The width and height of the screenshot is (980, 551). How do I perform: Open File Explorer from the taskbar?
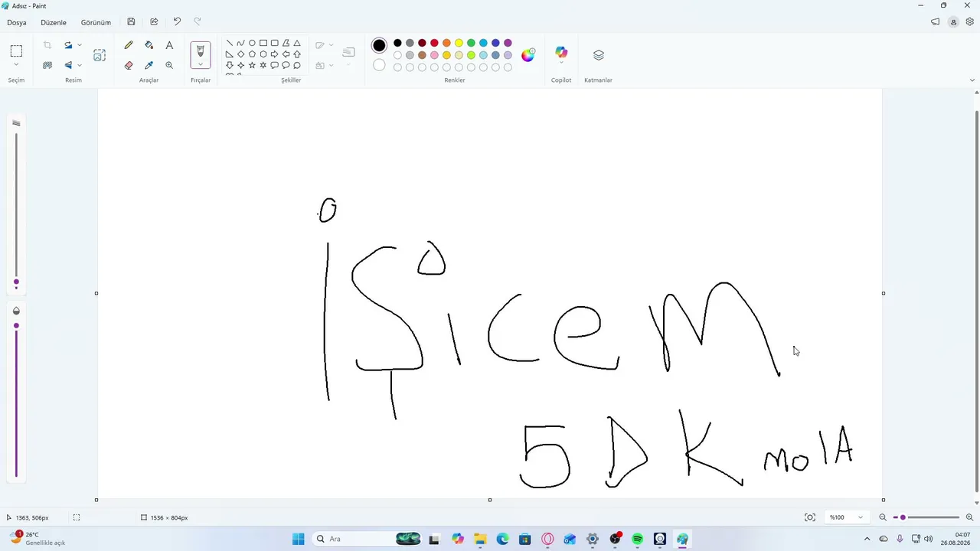(x=480, y=539)
